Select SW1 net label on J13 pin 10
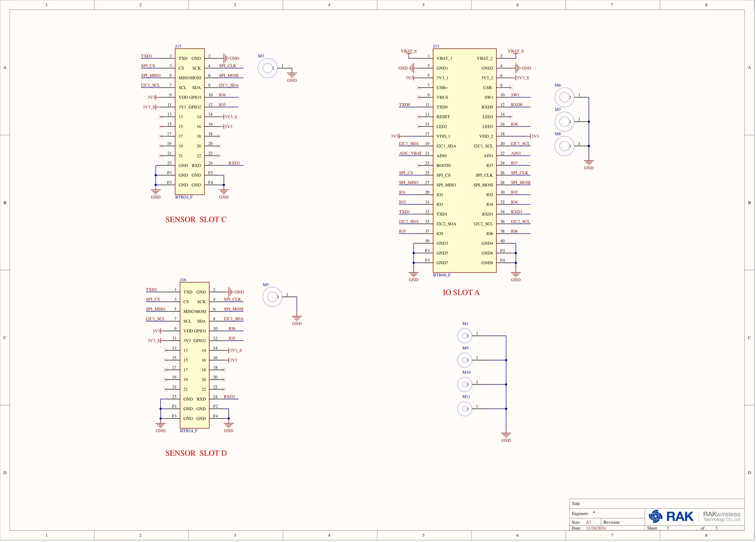 [515, 95]
